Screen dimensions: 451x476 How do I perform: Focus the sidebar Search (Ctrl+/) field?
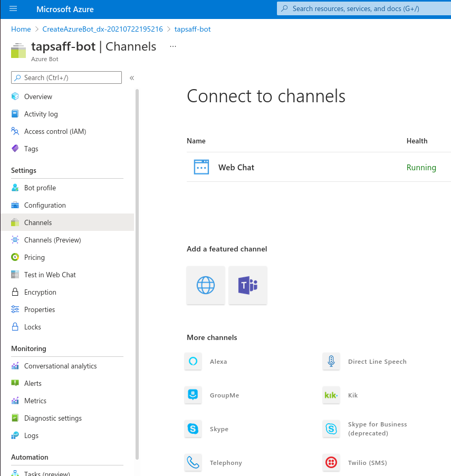tap(66, 77)
